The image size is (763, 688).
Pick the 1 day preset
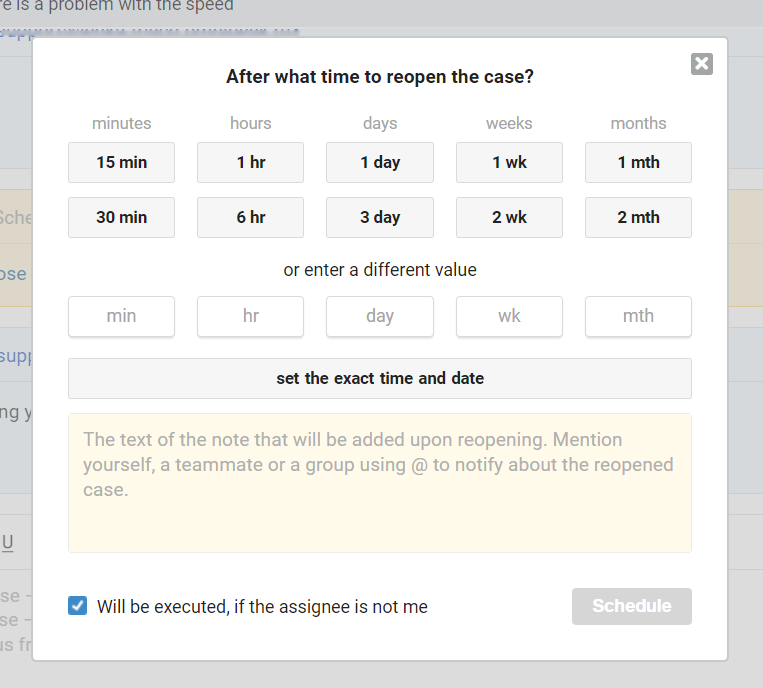tap(380, 162)
